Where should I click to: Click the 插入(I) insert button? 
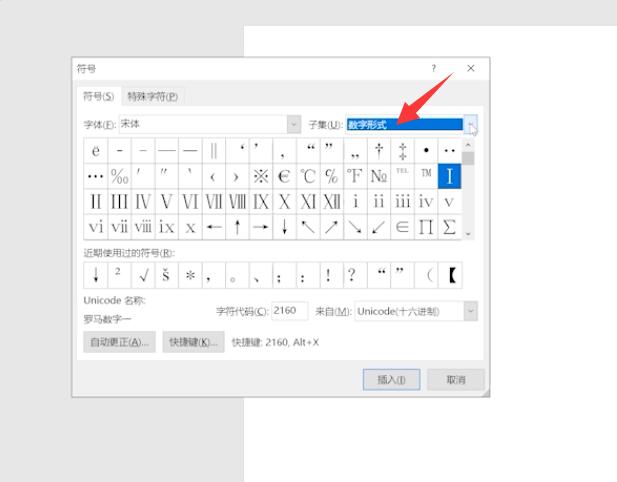click(x=392, y=380)
